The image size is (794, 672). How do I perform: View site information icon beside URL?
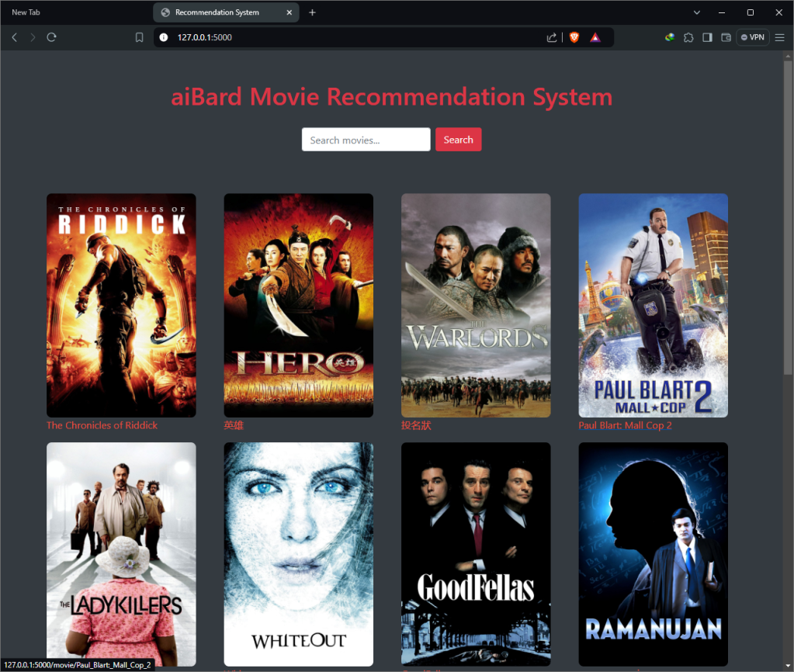coord(163,37)
